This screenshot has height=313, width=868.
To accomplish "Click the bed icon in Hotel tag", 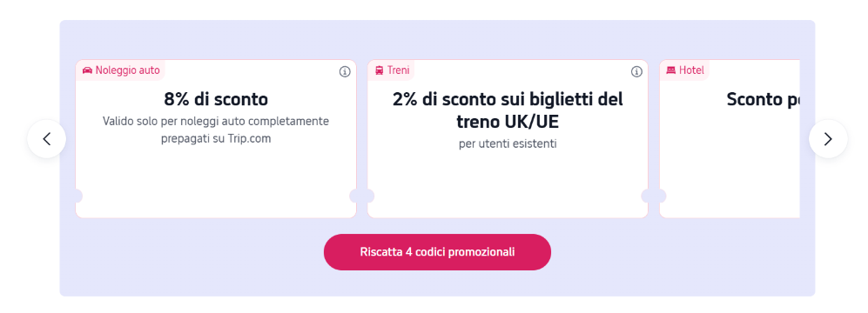I will point(671,70).
